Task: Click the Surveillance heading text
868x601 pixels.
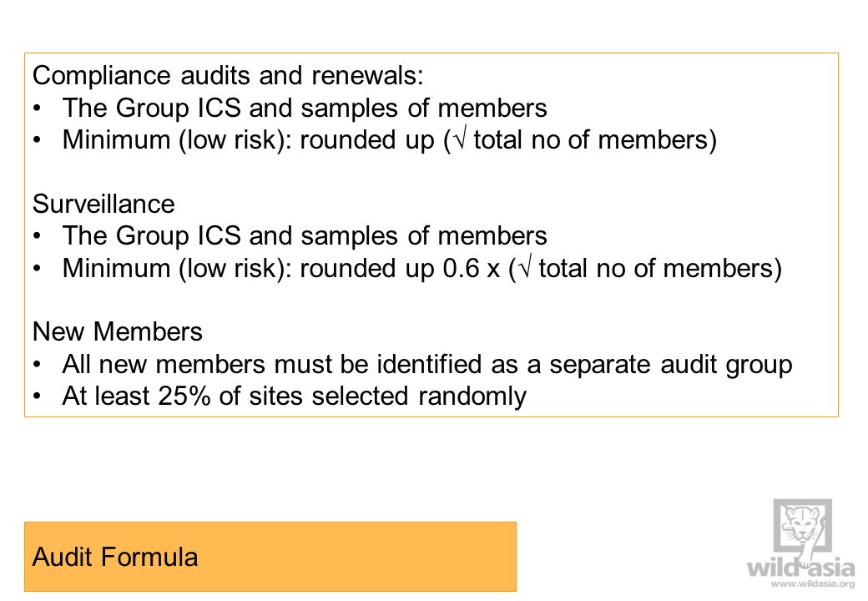Action: click(x=103, y=204)
